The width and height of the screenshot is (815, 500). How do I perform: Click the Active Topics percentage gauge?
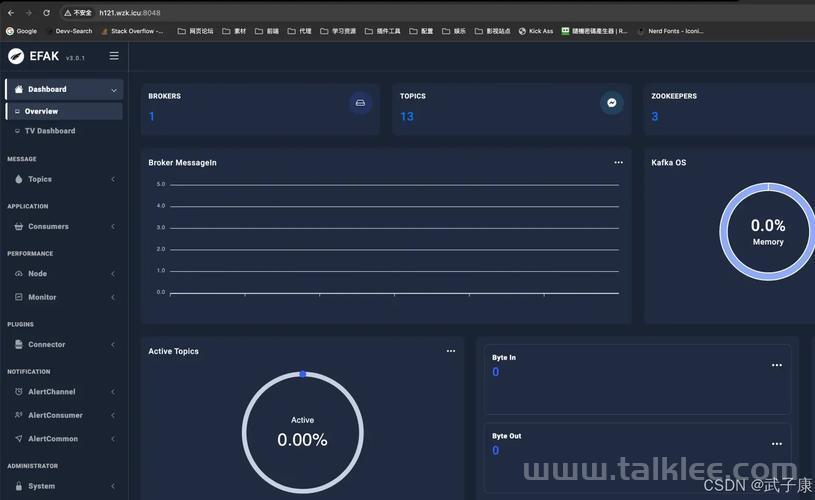(x=303, y=432)
